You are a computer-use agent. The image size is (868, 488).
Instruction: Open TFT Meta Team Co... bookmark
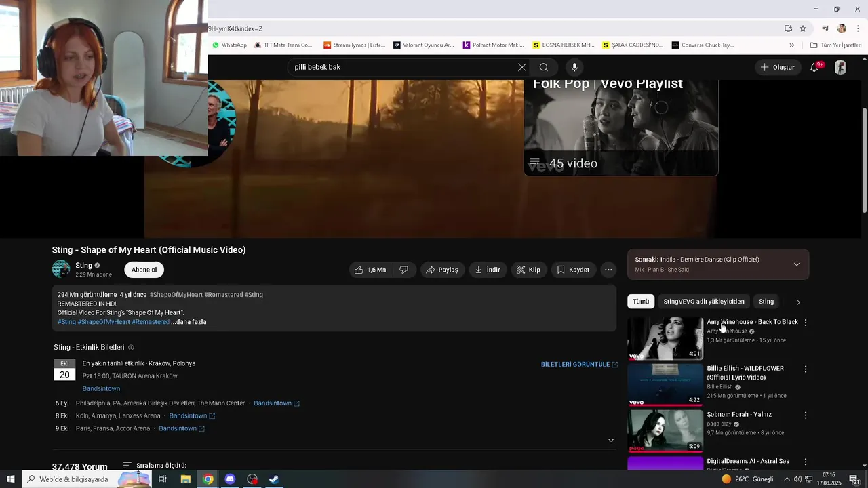pos(283,45)
